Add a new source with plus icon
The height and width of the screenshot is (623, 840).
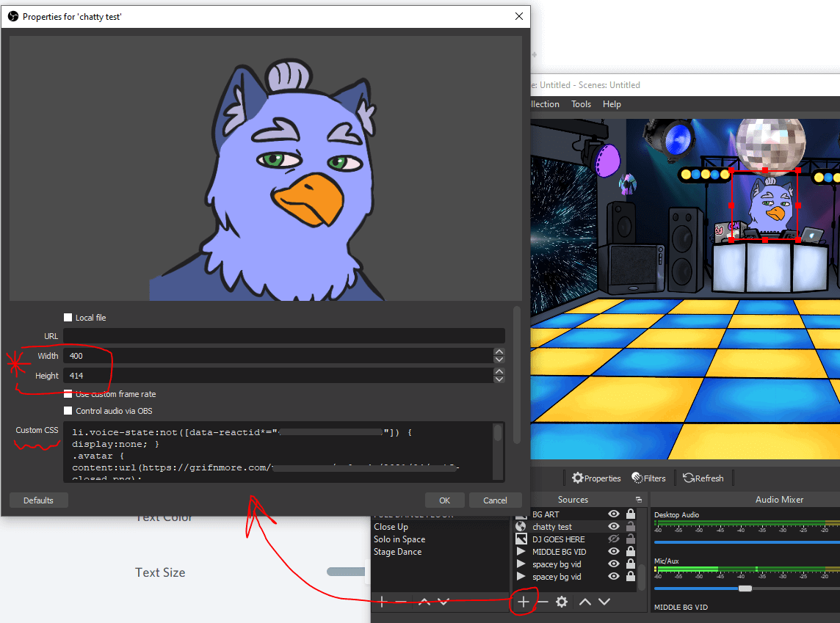point(524,602)
